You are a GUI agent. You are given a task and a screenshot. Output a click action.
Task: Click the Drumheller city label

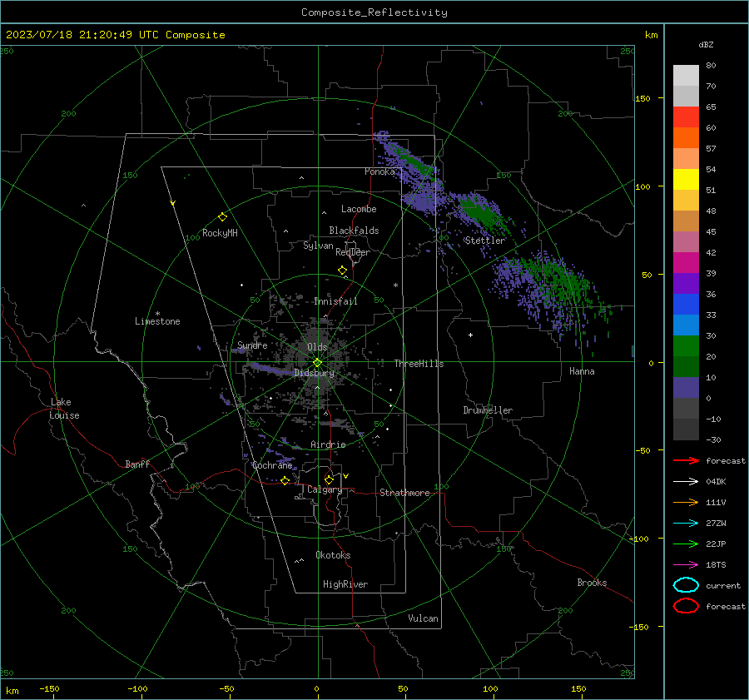pos(488,410)
